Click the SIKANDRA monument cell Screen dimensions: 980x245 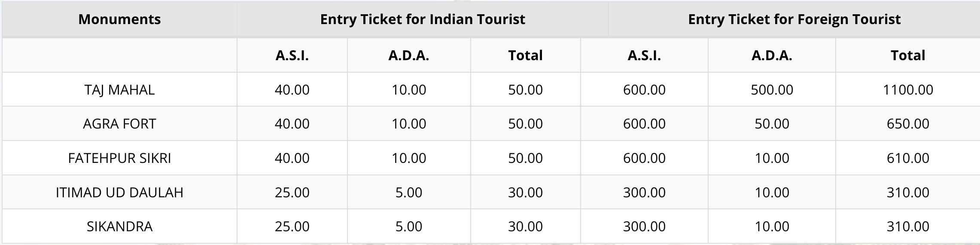[119, 227]
